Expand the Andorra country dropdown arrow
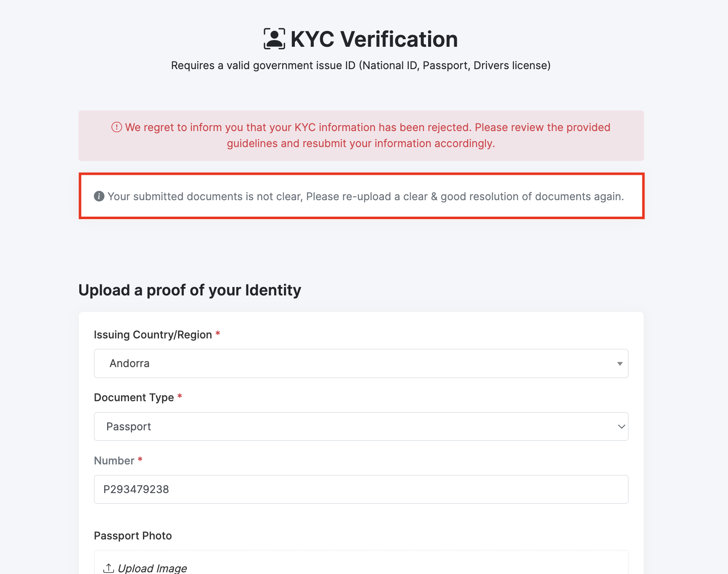Screen dimensions: 728x574 pyautogui.click(x=620, y=364)
